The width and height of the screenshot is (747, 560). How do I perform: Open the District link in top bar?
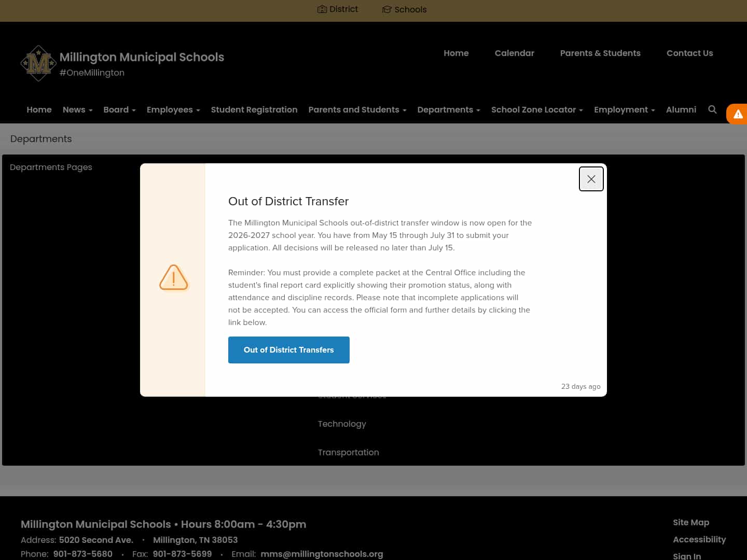(338, 9)
